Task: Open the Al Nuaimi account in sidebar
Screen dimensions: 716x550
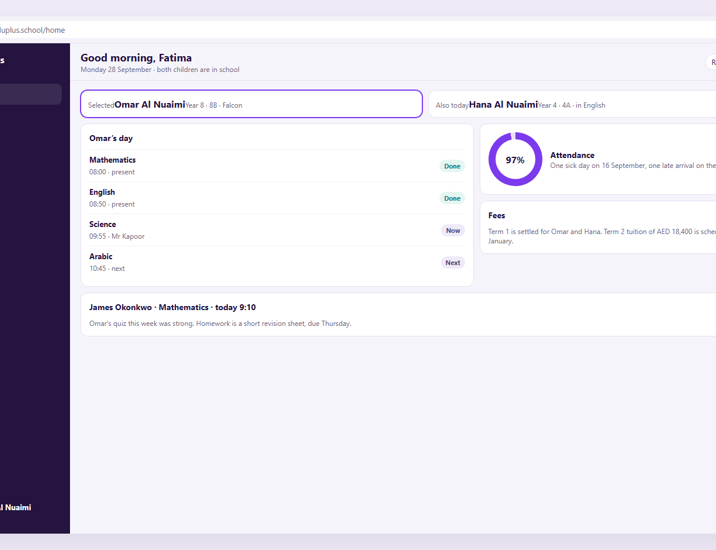Action: click(x=16, y=508)
